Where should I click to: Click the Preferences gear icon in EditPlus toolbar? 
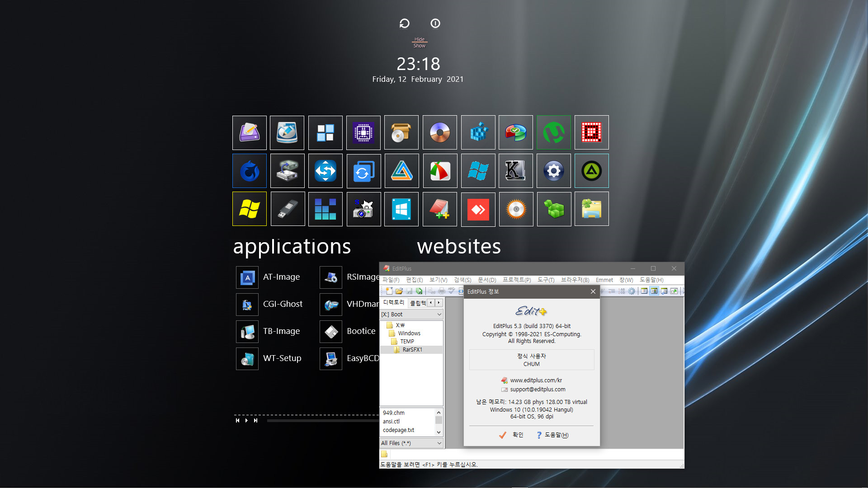(632, 291)
